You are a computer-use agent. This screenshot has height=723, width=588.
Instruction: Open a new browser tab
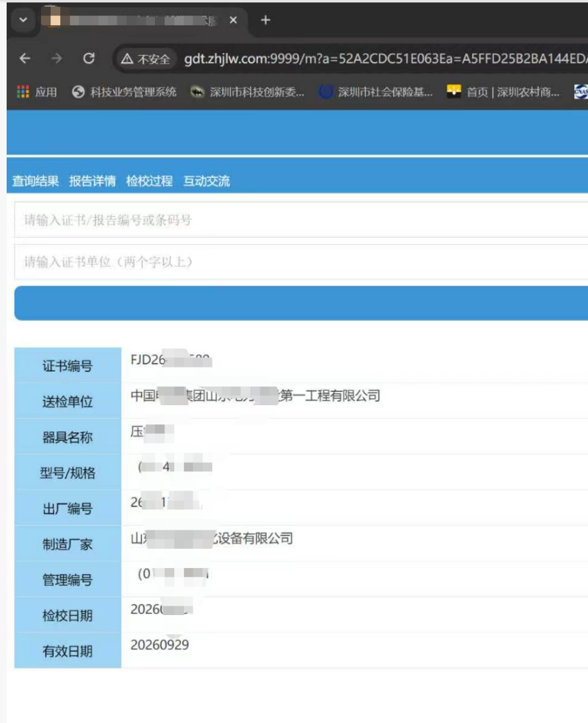point(266,21)
